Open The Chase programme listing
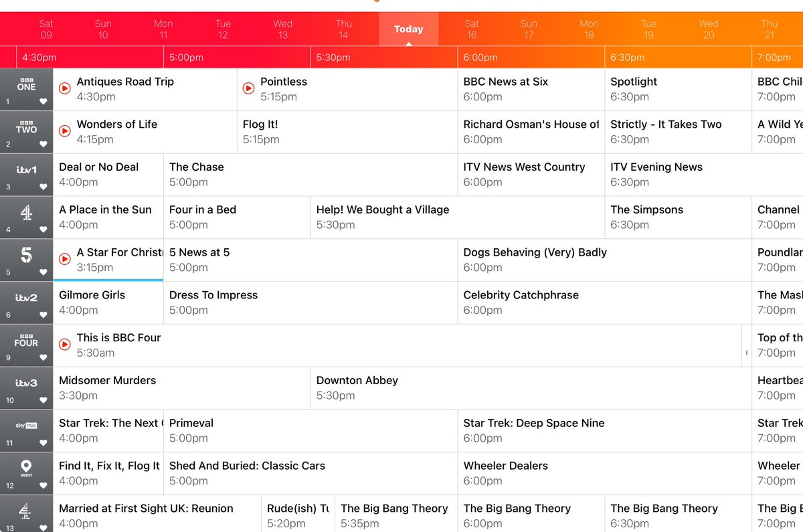This screenshot has height=532, width=803. coord(310,175)
